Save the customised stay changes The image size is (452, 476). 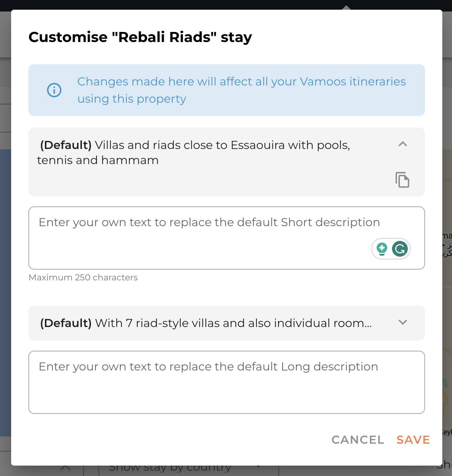coord(413,440)
